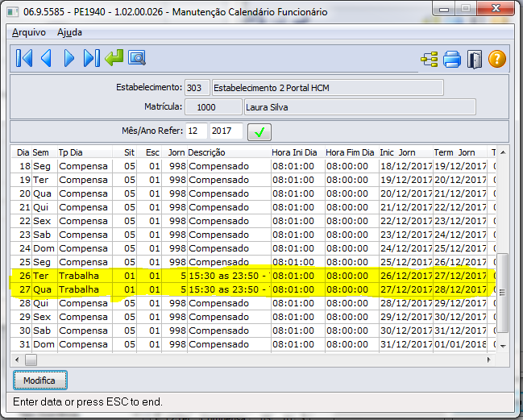Select row 22 Sex Compensa

(x=253, y=221)
